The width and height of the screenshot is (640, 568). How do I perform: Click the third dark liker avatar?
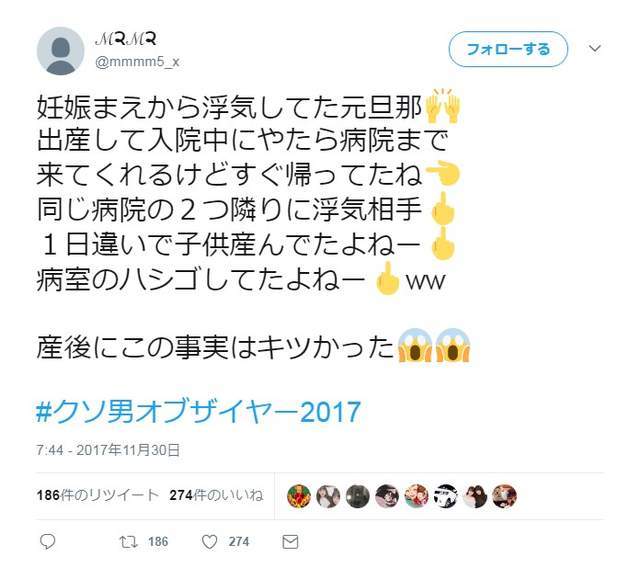pyautogui.click(x=358, y=496)
